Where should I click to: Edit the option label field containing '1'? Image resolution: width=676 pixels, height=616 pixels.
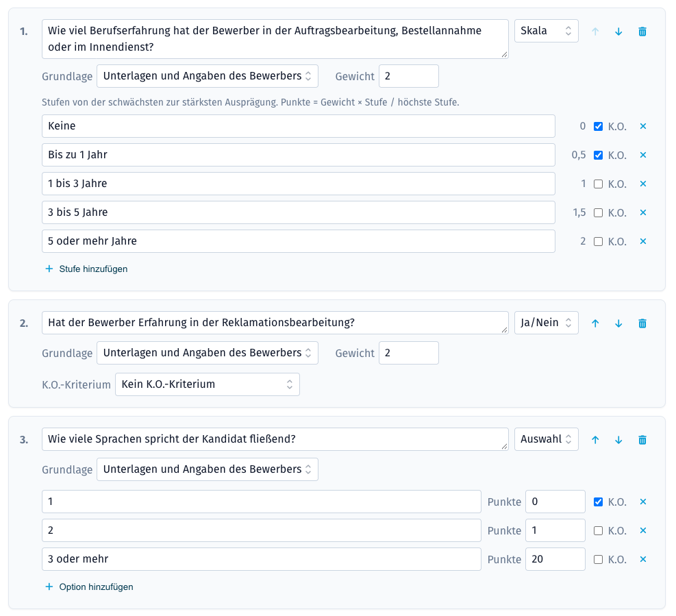[261, 502]
